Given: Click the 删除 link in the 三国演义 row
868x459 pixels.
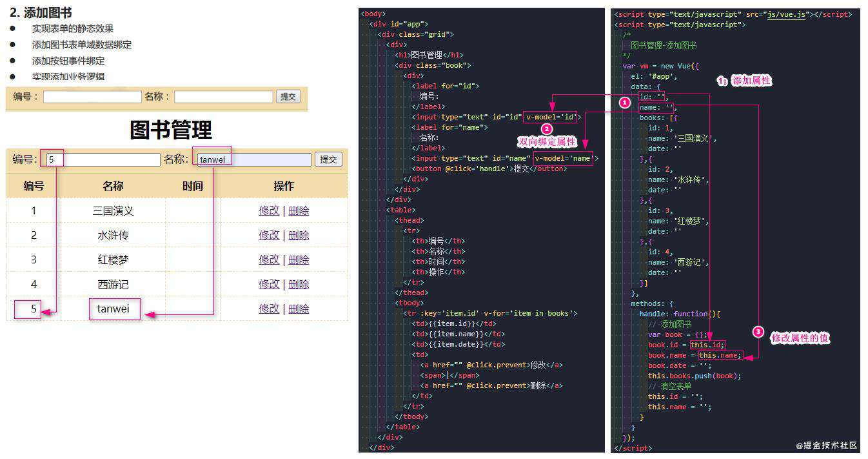Looking at the screenshot, I should pos(299,210).
